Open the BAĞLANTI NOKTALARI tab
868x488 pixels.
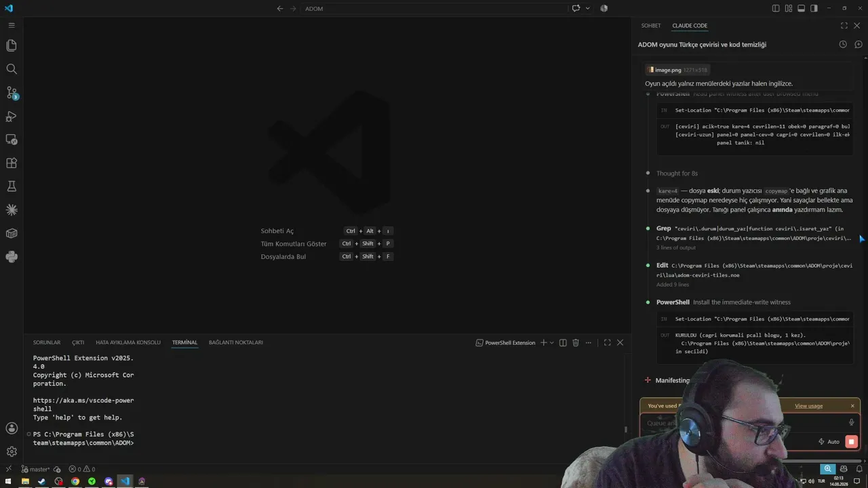pyautogui.click(x=235, y=343)
